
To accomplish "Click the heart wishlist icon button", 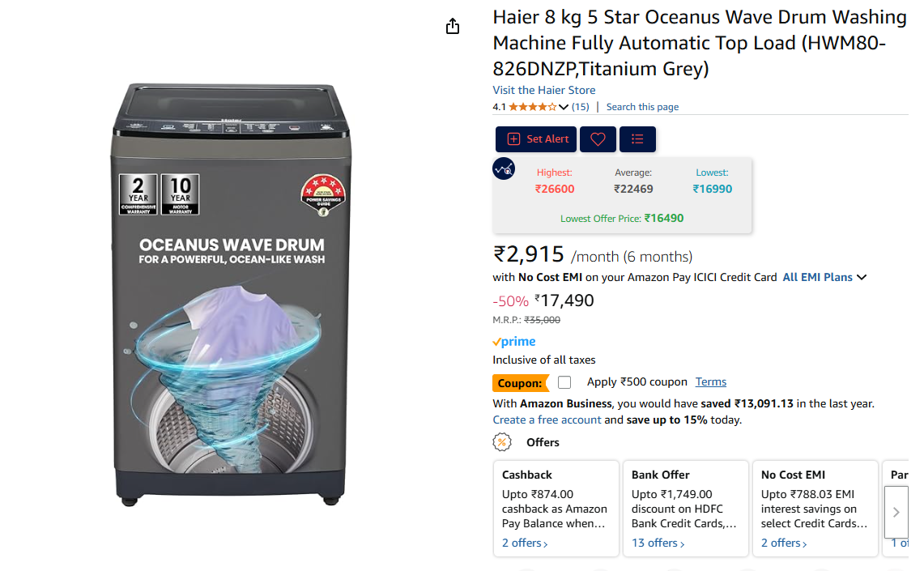I will (x=598, y=139).
